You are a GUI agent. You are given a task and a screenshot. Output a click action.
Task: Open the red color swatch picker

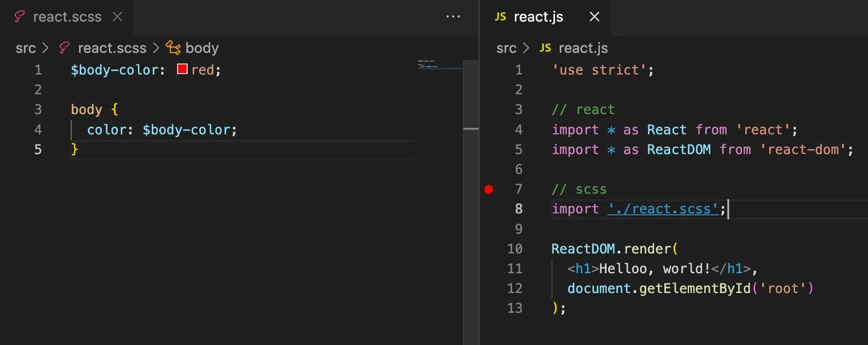tap(182, 69)
